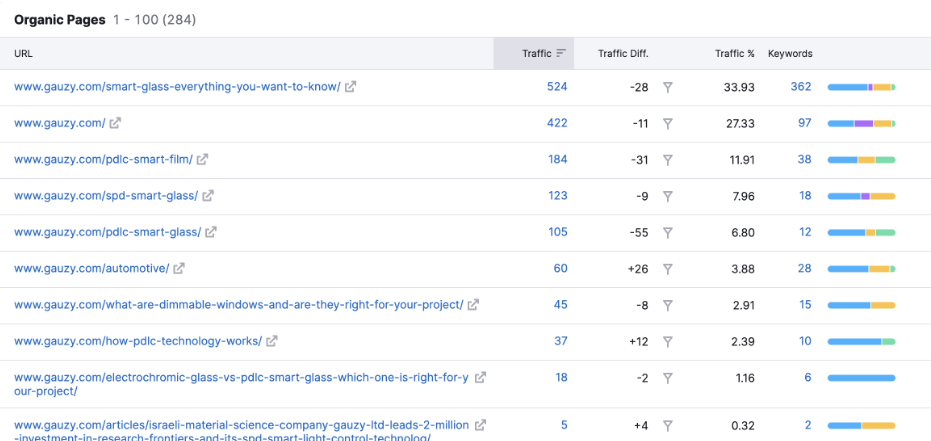The image size is (931, 441).
Task: View 362 keywords for smart-glass page
Action: (800, 87)
